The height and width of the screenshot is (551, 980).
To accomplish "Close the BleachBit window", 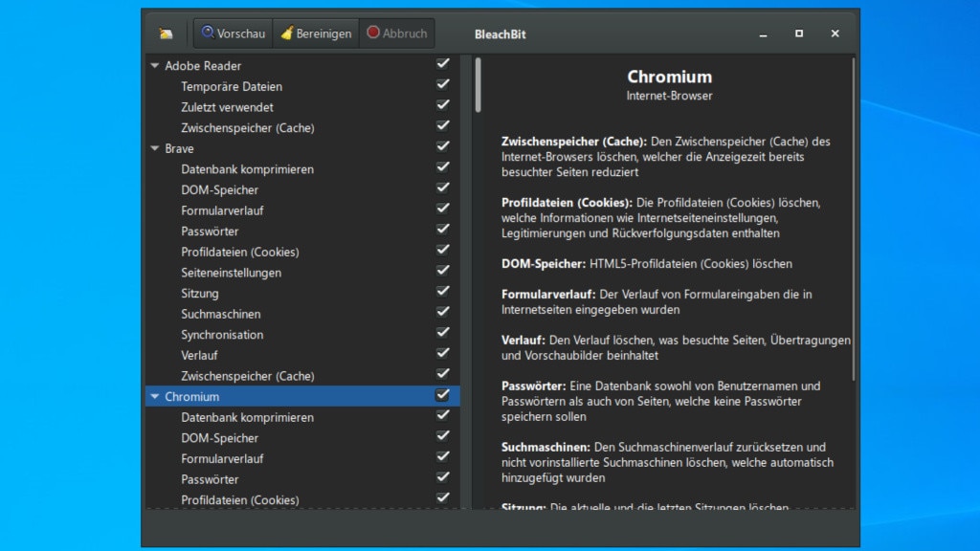I will click(x=835, y=33).
